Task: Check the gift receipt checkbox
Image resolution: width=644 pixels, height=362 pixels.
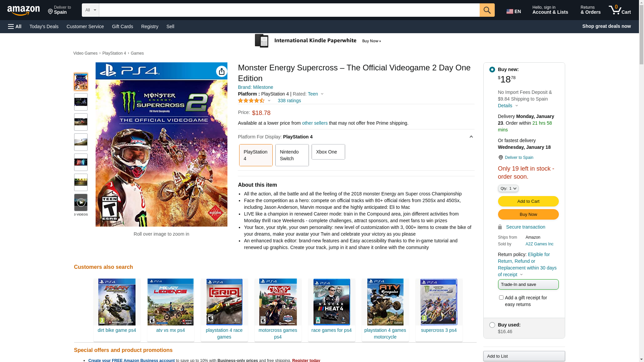Action: coord(501,298)
